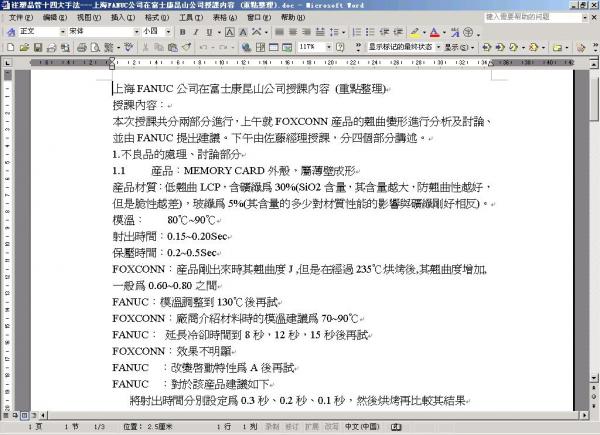
Task: Save the document with floppy disk icon
Action: [x=38, y=47]
